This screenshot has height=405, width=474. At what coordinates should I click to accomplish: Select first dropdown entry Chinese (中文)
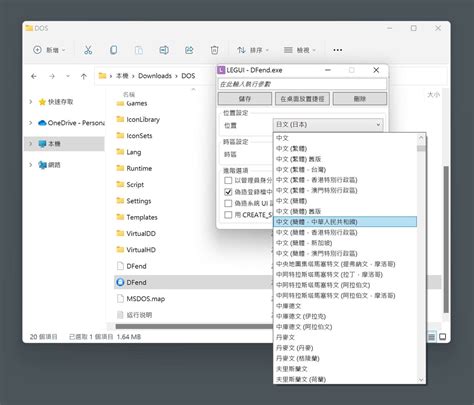345,138
